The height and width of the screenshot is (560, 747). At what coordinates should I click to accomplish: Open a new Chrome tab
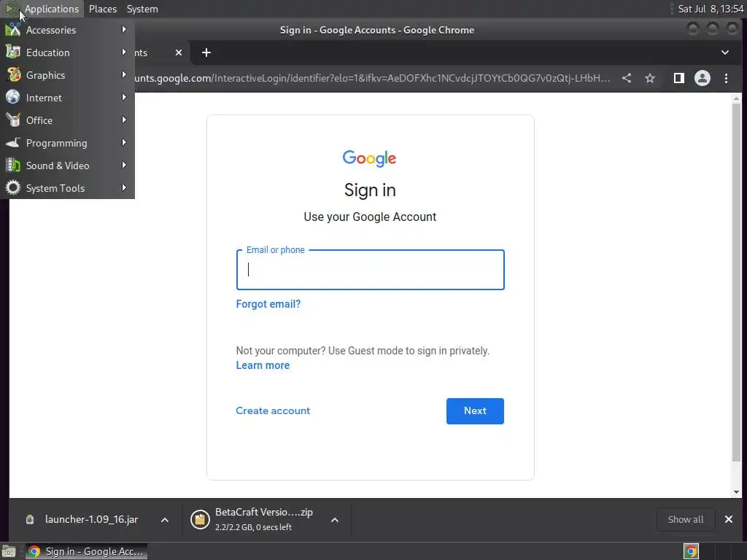tap(206, 52)
